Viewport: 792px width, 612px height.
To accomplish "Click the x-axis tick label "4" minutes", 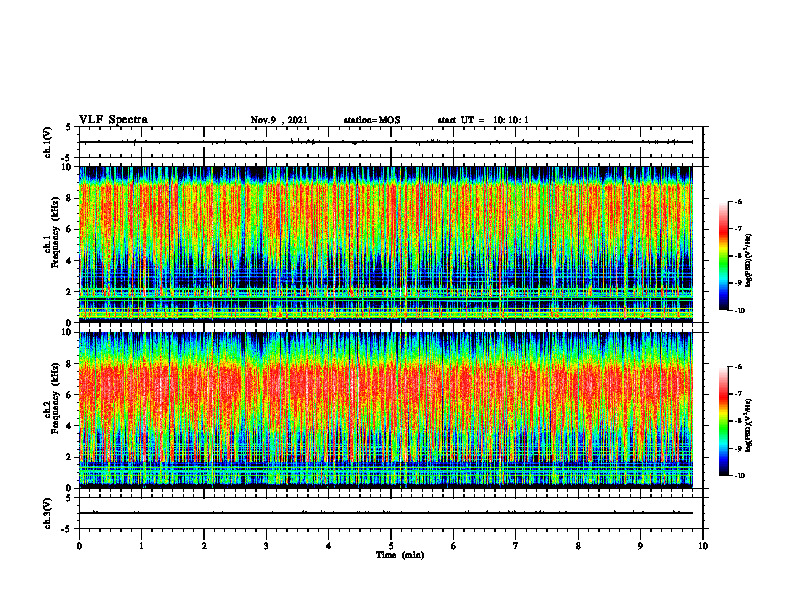I will [x=328, y=546].
